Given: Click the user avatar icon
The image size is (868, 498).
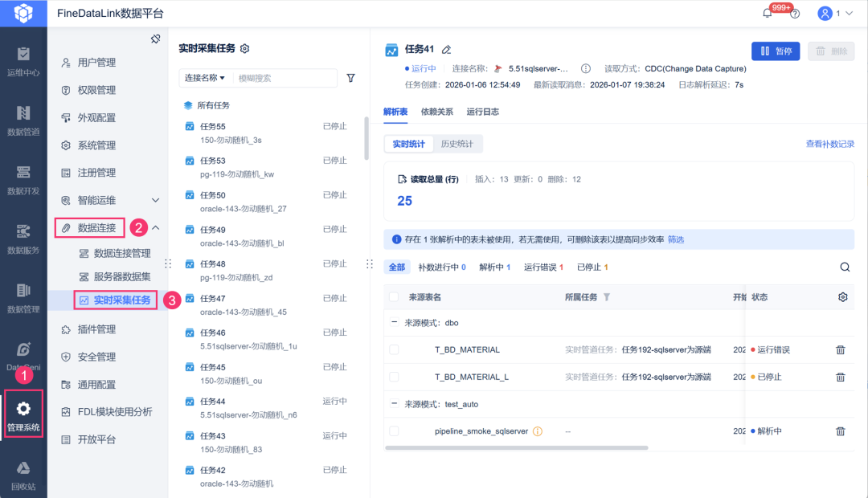Looking at the screenshot, I should [x=825, y=14].
